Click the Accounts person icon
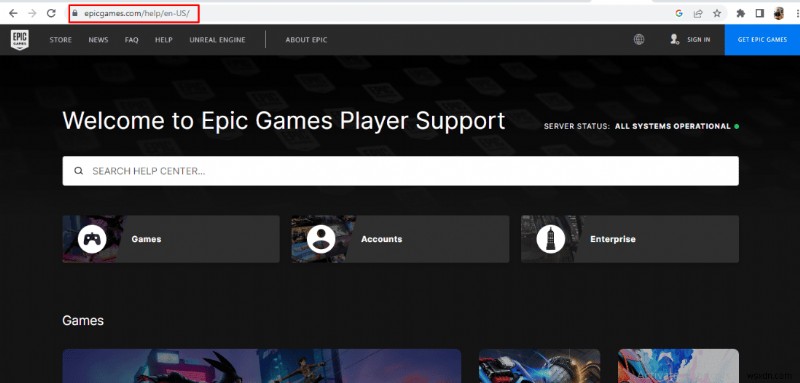 [321, 239]
